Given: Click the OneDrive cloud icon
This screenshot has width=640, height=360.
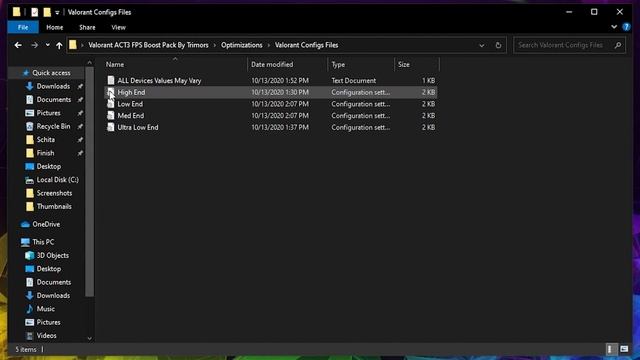Looking at the screenshot, I should (x=25, y=224).
